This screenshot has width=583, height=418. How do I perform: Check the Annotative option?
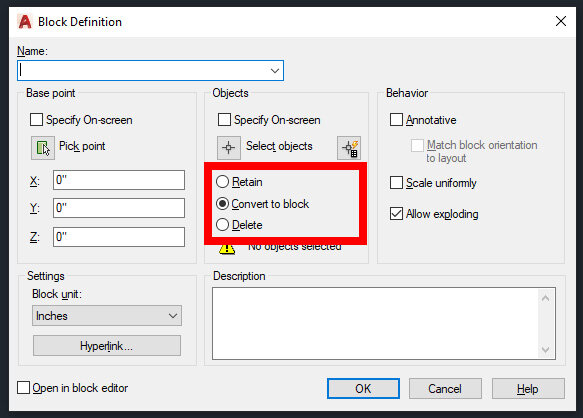396,120
